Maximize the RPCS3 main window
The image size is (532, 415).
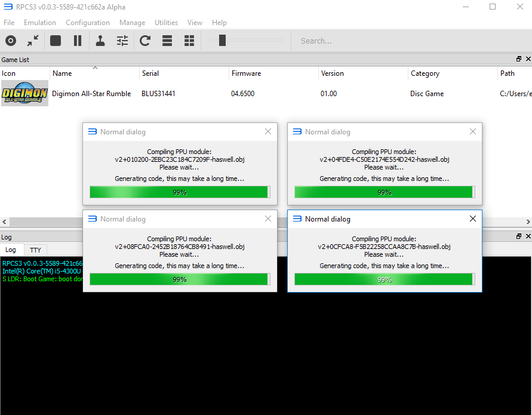pos(493,7)
